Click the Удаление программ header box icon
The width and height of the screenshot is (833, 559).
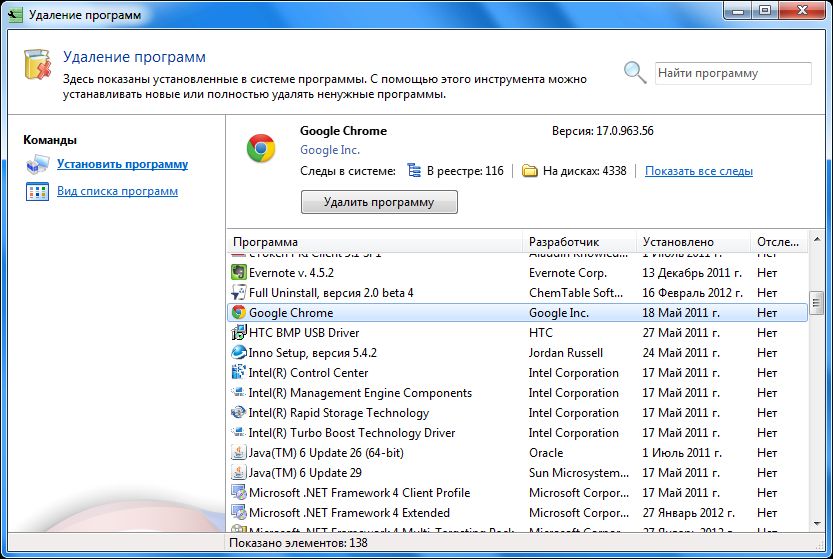[x=38, y=65]
